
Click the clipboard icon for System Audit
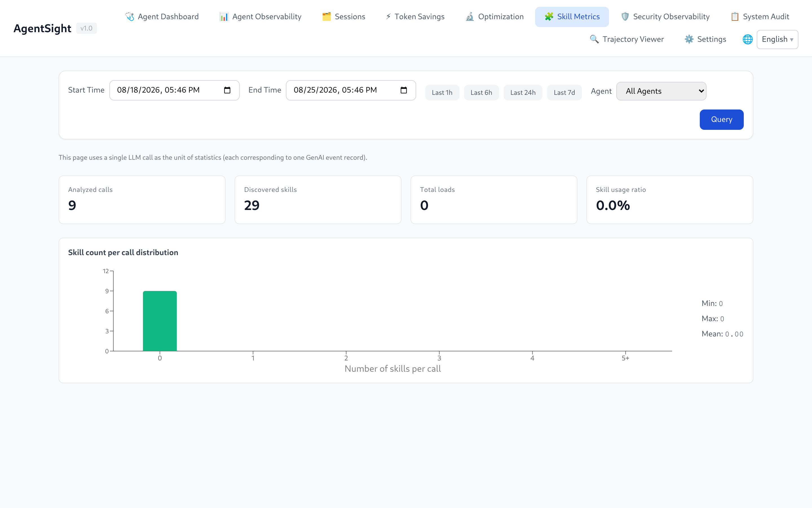coord(735,16)
